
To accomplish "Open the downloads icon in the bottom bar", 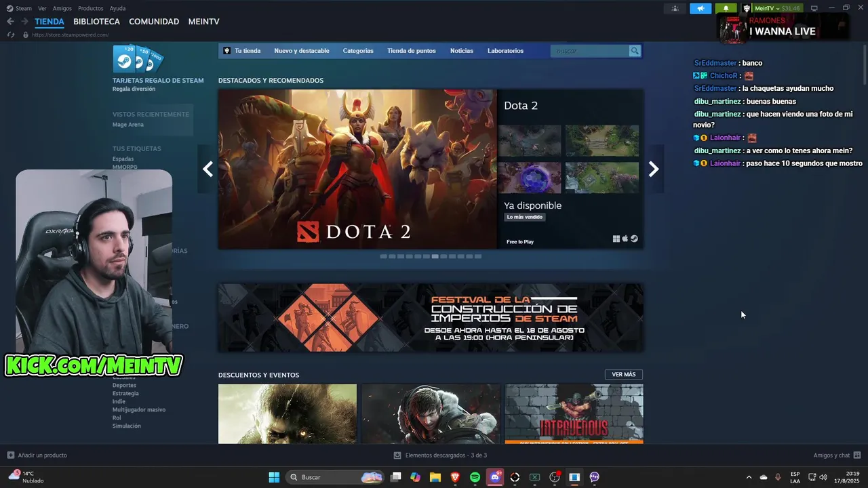I will [x=397, y=455].
